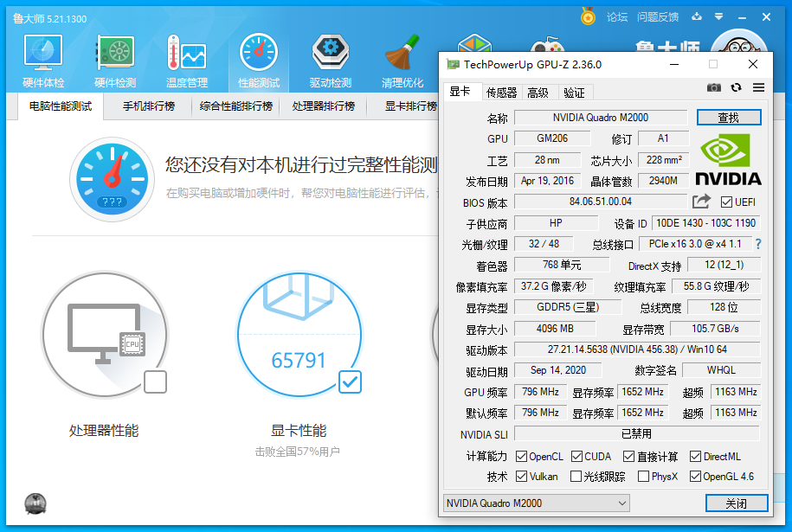Image resolution: width=792 pixels, height=532 pixels.
Task: Toggle OpenGL 4.6 checkbox
Action: click(x=695, y=476)
